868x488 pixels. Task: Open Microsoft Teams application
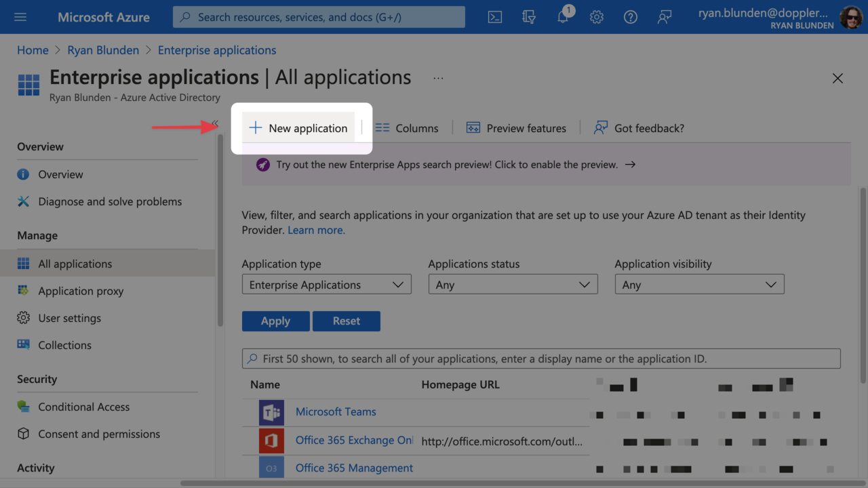pyautogui.click(x=336, y=412)
